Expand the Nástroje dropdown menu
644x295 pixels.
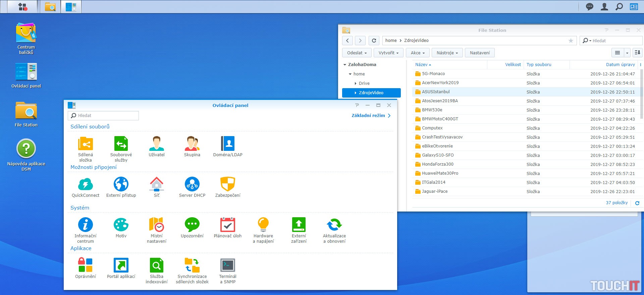(x=447, y=53)
